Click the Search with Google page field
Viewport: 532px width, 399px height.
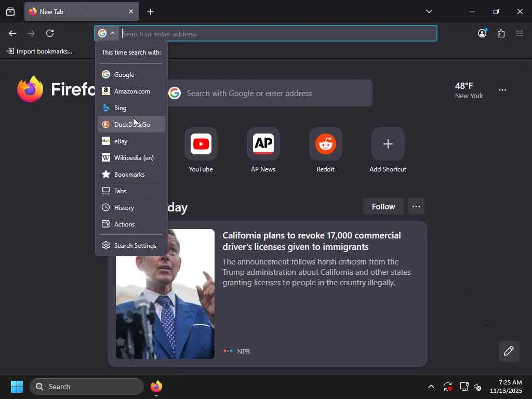coord(270,93)
